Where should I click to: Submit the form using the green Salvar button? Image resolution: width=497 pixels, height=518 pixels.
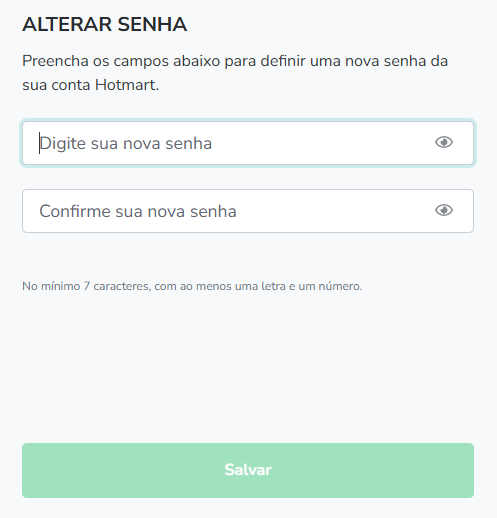point(248,470)
